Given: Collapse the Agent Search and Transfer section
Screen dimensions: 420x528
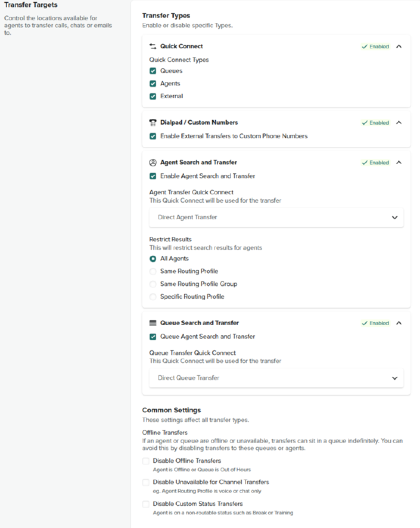Looking at the screenshot, I should coord(399,163).
